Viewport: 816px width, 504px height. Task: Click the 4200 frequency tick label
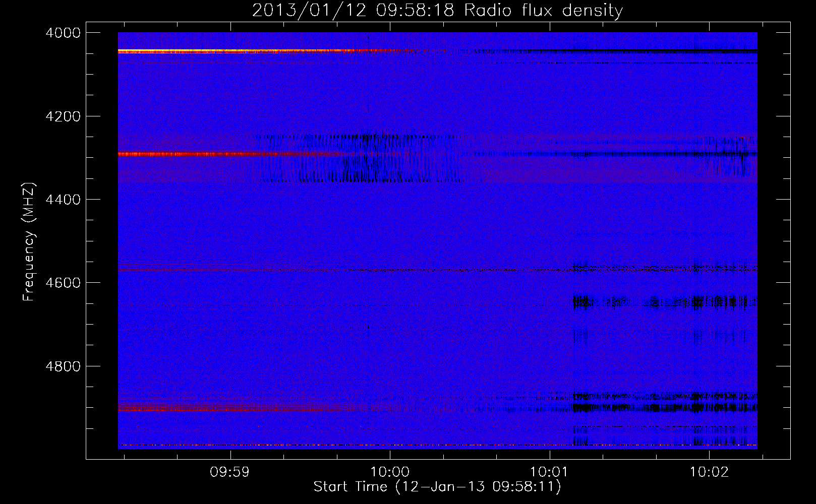(63, 116)
